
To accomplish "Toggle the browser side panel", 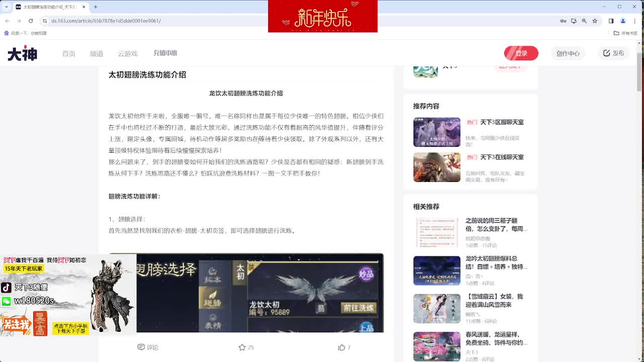I will click(x=611, y=21).
